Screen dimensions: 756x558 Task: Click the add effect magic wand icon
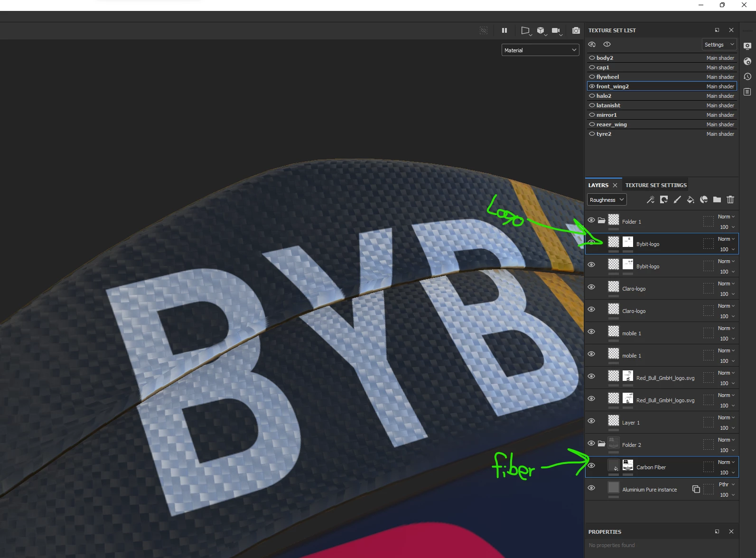pos(651,199)
